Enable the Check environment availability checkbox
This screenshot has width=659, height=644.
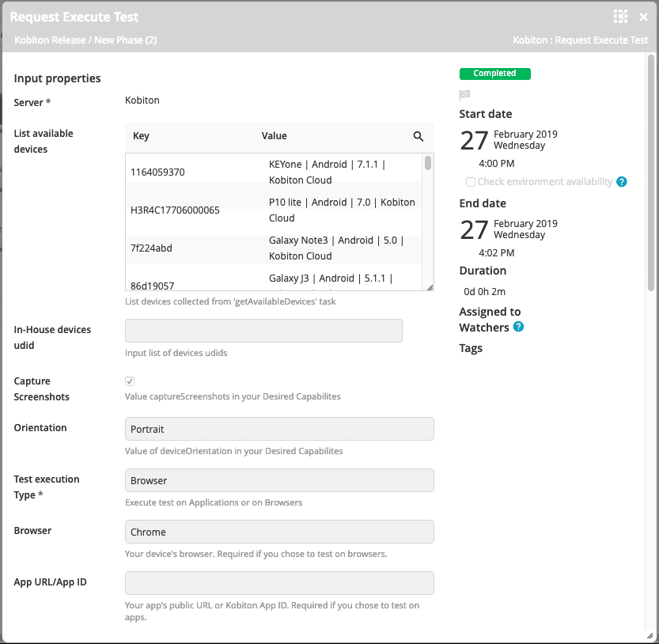[x=471, y=181]
